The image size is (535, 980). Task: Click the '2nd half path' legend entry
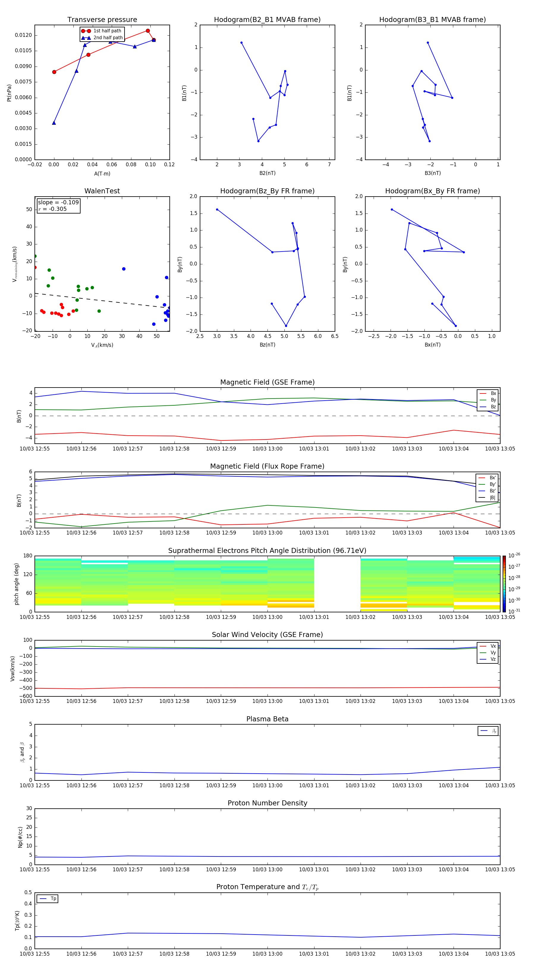(102, 38)
